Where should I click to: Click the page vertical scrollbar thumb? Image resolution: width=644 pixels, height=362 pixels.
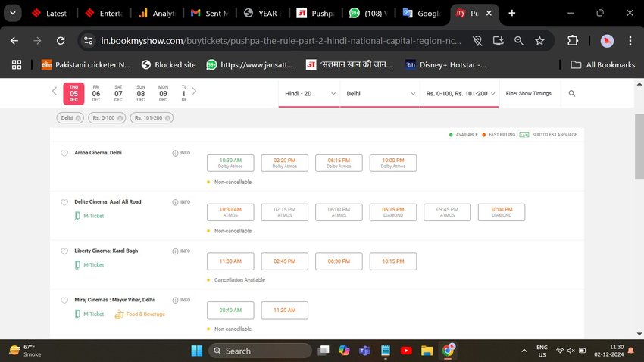[x=639, y=146]
